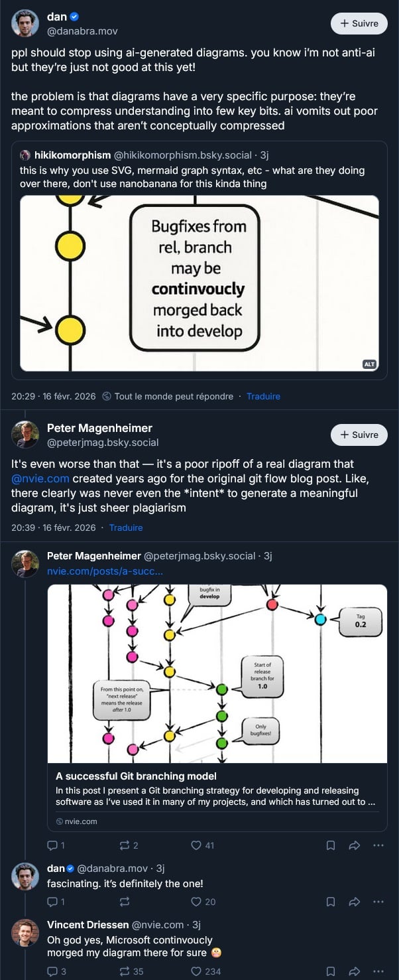Open the ALT text badge on the diagram image

[369, 364]
